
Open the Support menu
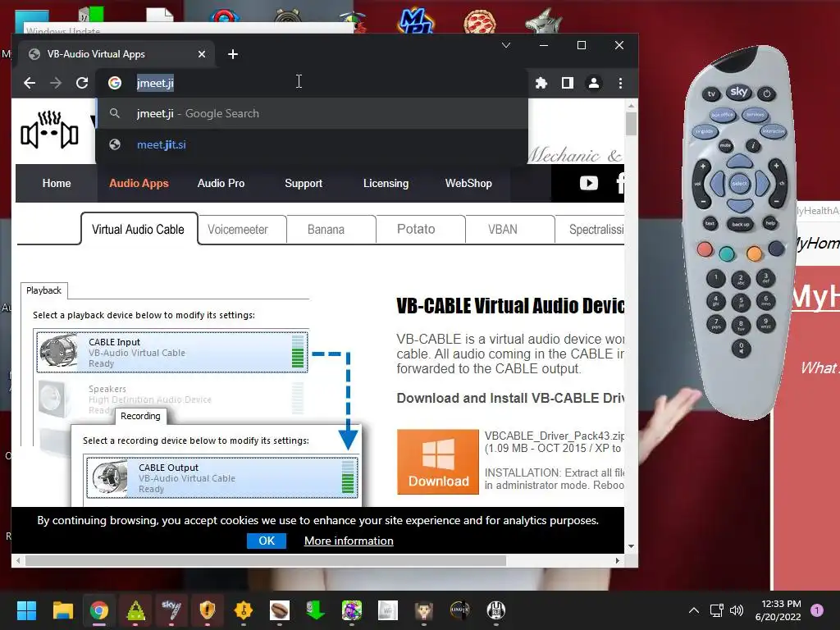(x=304, y=183)
